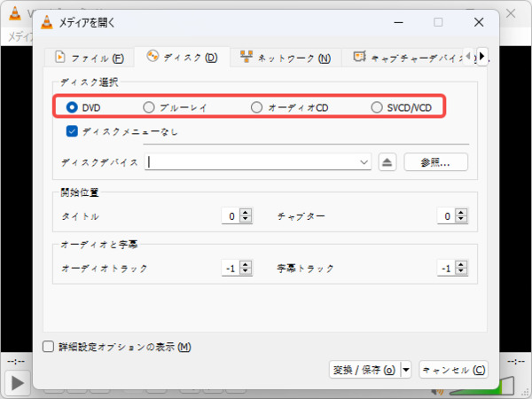
Task: Switch to the ファイル (F) tab
Action: tap(89, 58)
